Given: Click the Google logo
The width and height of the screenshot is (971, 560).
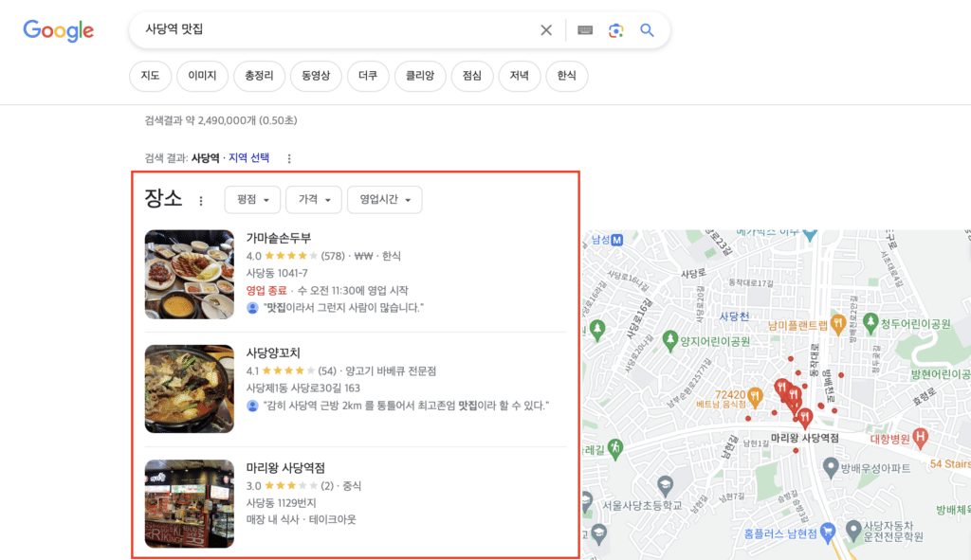Looking at the screenshot, I should coord(58,30).
